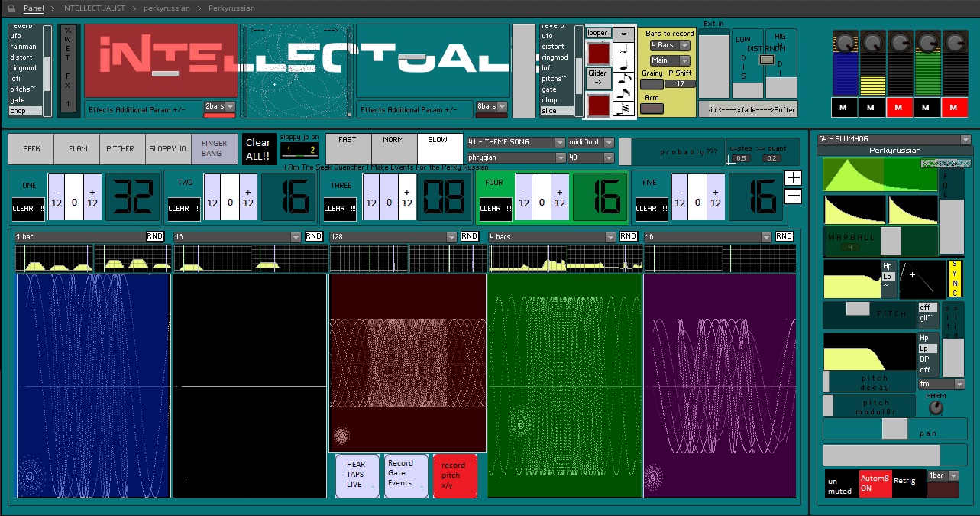Toggle the yellow SYNC button
This screenshot has width=980, height=516.
point(954,279)
